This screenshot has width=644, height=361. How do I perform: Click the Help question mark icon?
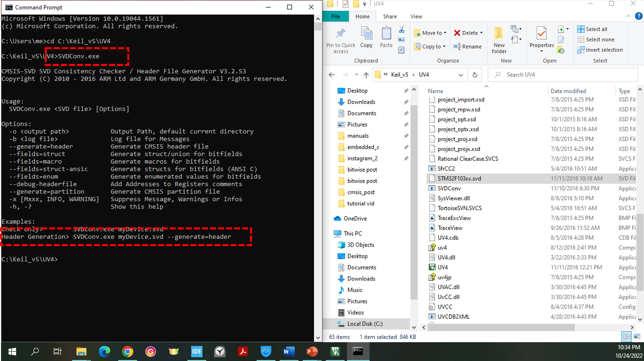click(x=638, y=16)
